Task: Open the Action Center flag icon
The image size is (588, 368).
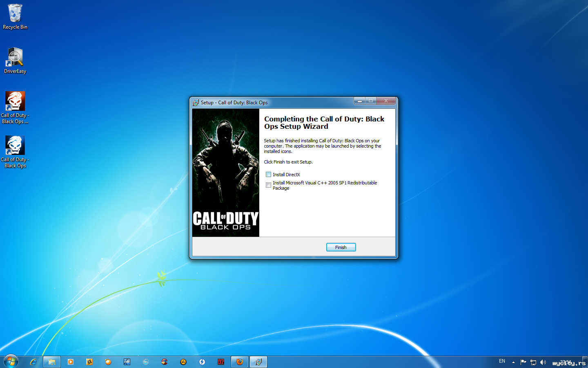Action: 523,362
